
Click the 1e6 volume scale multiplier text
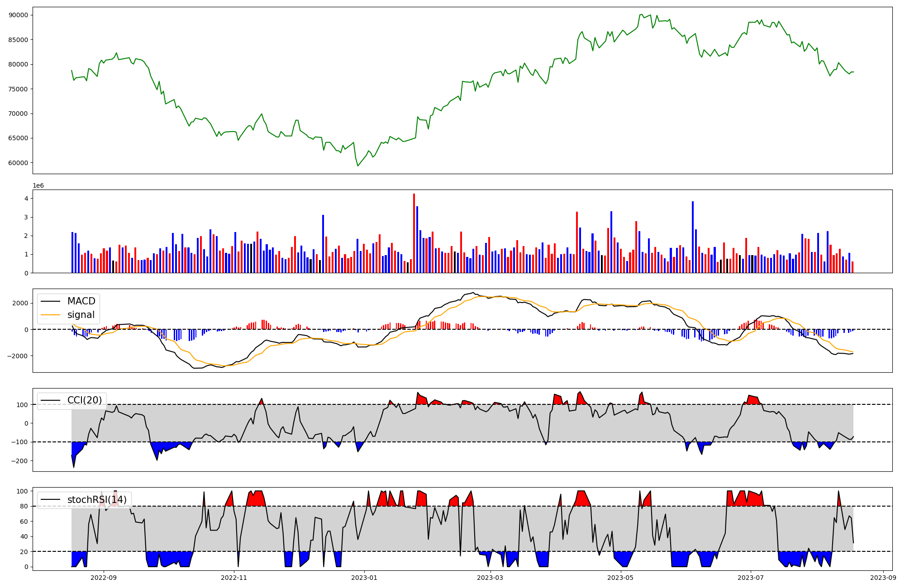point(38,186)
